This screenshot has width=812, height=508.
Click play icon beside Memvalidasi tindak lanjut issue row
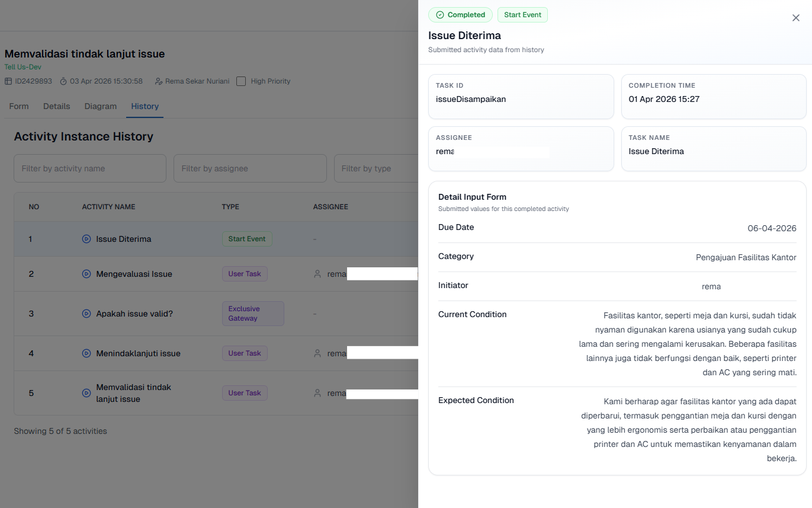pyautogui.click(x=86, y=393)
